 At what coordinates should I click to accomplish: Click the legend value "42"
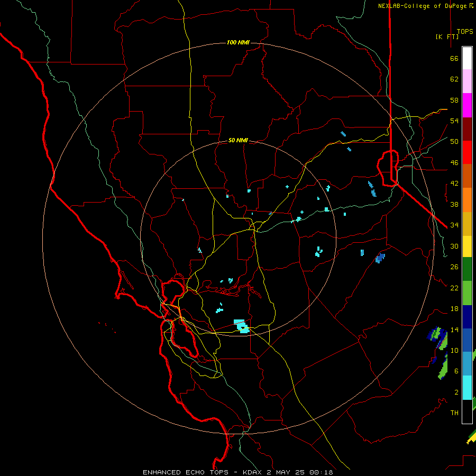coord(454,184)
